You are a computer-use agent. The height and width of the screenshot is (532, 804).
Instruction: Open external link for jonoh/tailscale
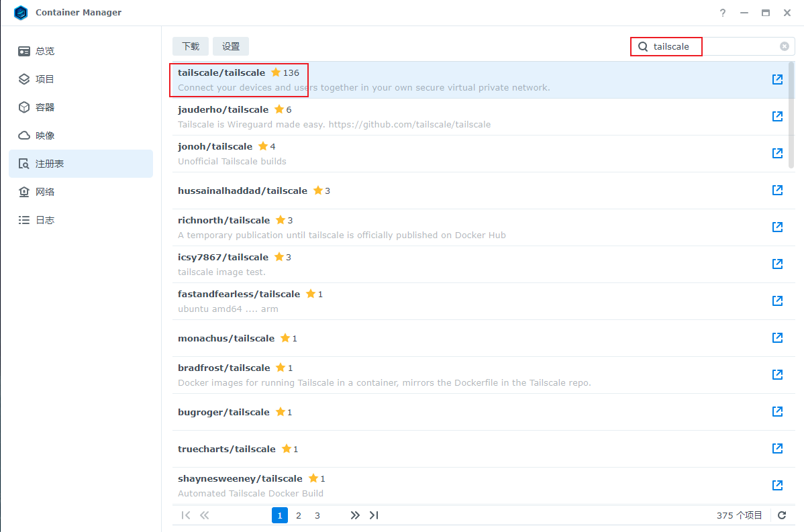point(777,153)
